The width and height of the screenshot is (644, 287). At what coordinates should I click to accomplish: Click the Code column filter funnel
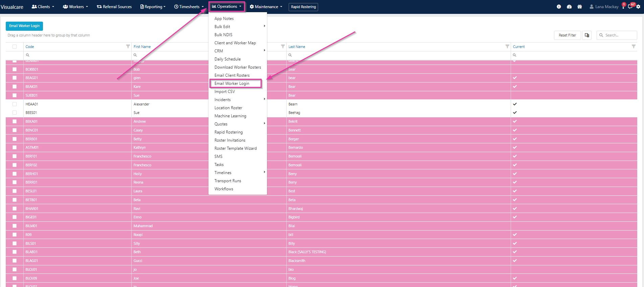click(x=128, y=46)
